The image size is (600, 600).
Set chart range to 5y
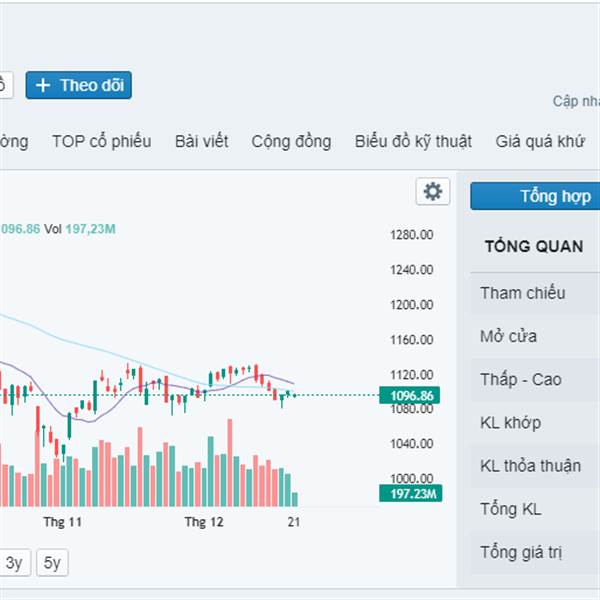pos(53,563)
